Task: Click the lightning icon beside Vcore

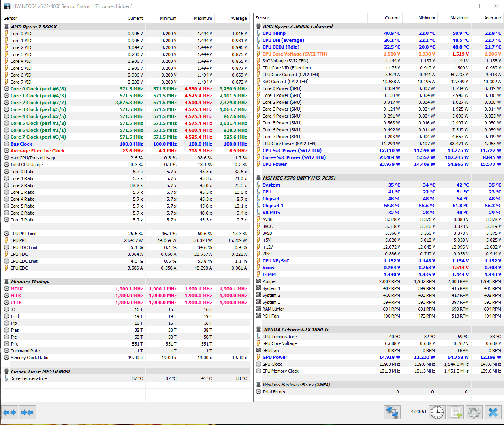Action: [x=258, y=268]
